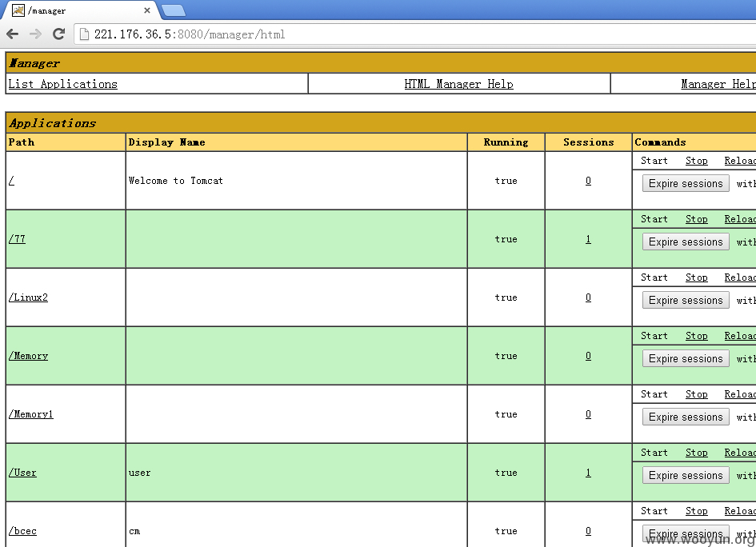Click the page icon in address bar
Image resolution: width=756 pixels, height=547 pixels.
pyautogui.click(x=84, y=34)
